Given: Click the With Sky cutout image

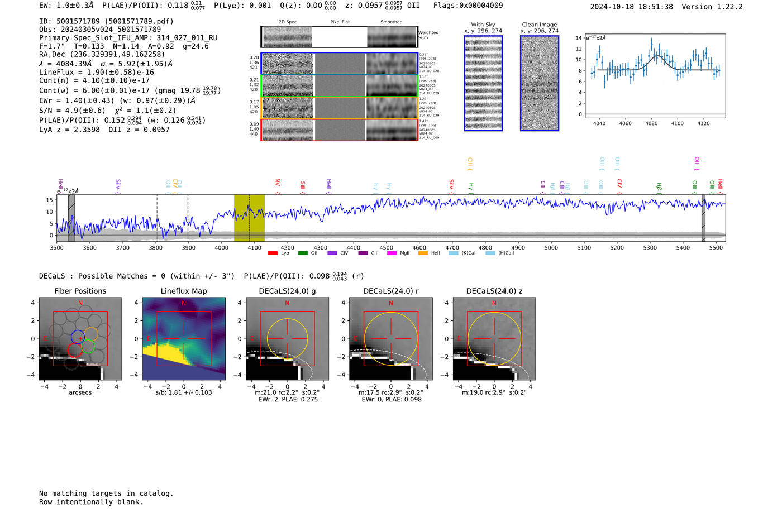Looking at the screenshot, I should (483, 83).
